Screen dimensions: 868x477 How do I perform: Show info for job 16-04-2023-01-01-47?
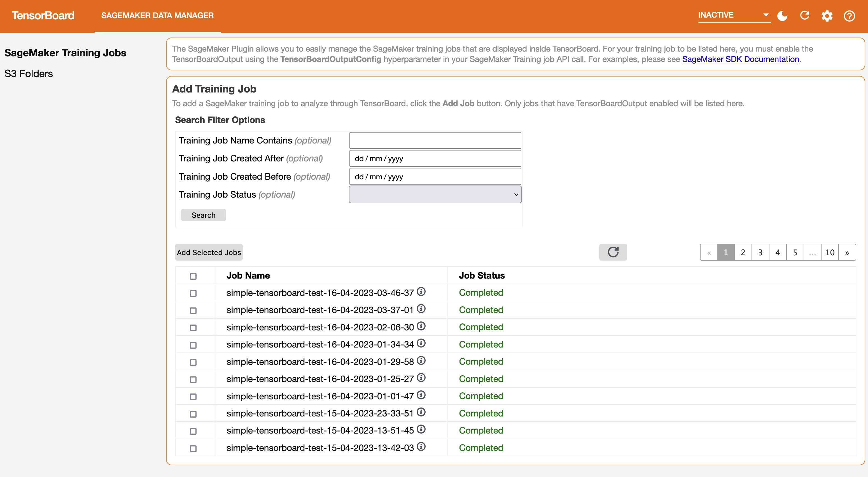point(421,395)
